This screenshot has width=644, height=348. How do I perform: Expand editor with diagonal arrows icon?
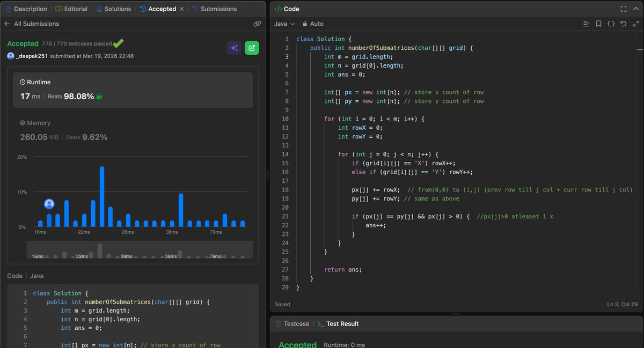click(x=635, y=24)
